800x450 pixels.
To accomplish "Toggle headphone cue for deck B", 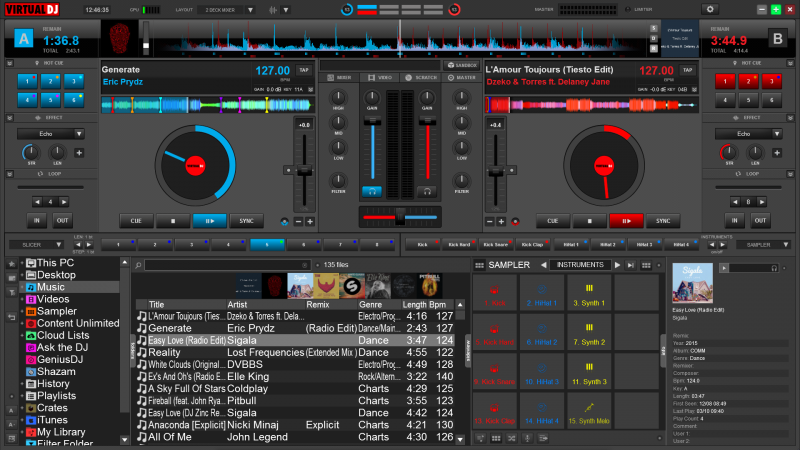I will coord(427,192).
